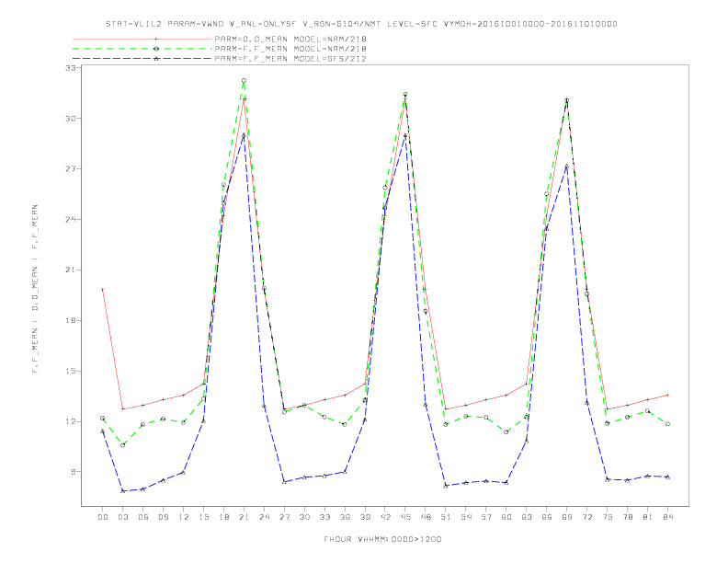The height and width of the screenshot is (563, 728).
Task: Click forecast hour 00 on x-axis
Action: (103, 517)
